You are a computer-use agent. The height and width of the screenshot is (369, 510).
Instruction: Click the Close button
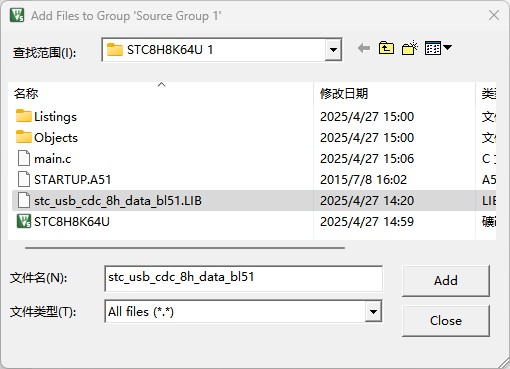446,321
